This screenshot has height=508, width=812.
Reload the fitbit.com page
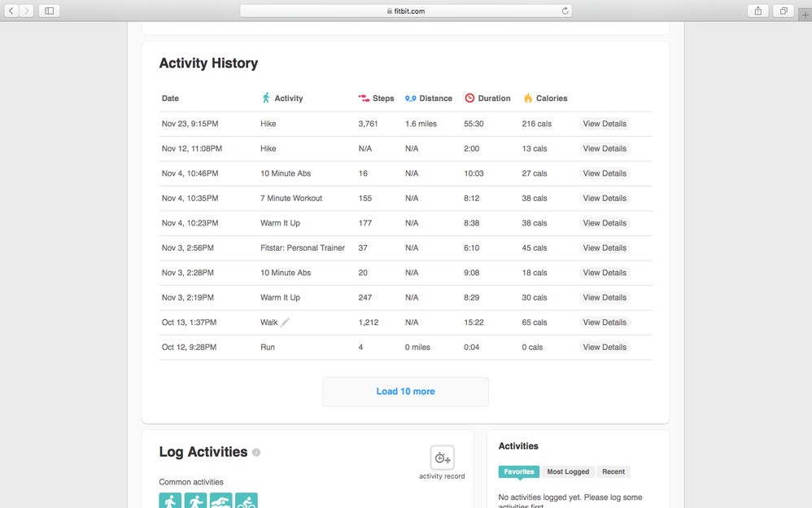(565, 11)
